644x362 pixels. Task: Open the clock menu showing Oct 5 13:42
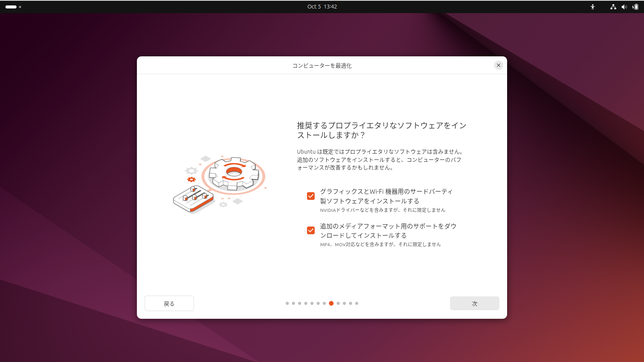point(322,7)
